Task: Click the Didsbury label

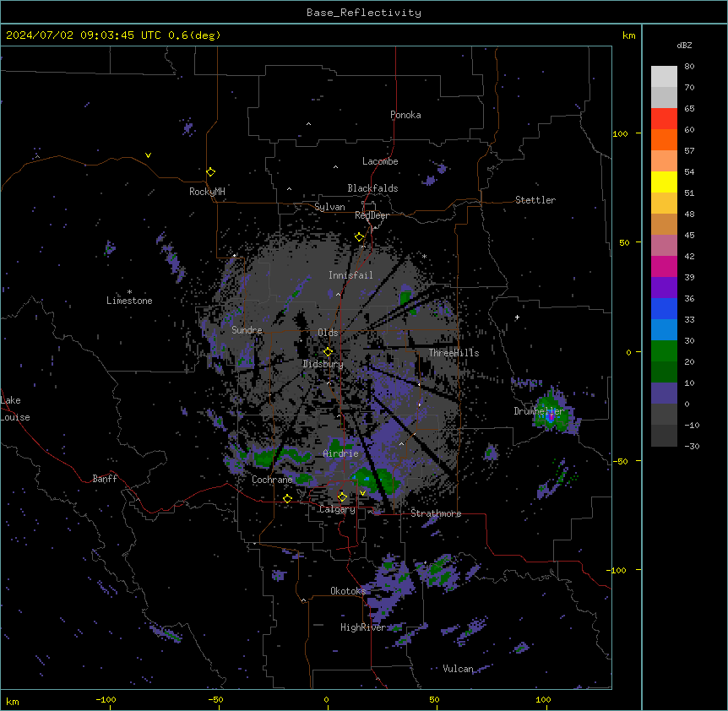Action: (323, 364)
